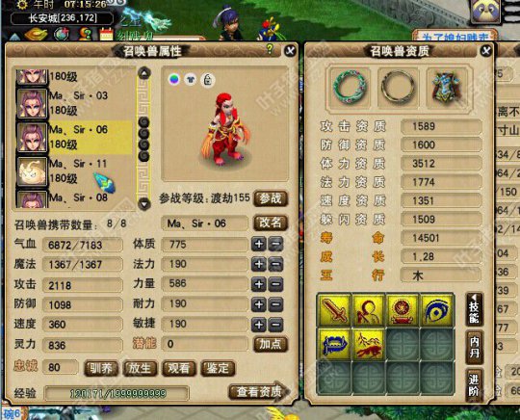Click the pet list scrollbar track

point(144,138)
